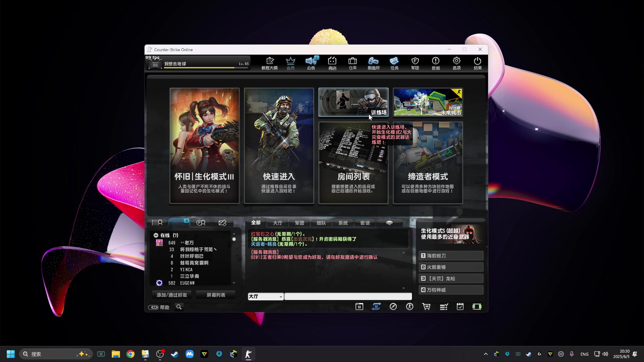Viewport: 644px width, 362px height.
Task: Click the chat bubble icon tab
Action: pyautogui.click(x=389, y=223)
